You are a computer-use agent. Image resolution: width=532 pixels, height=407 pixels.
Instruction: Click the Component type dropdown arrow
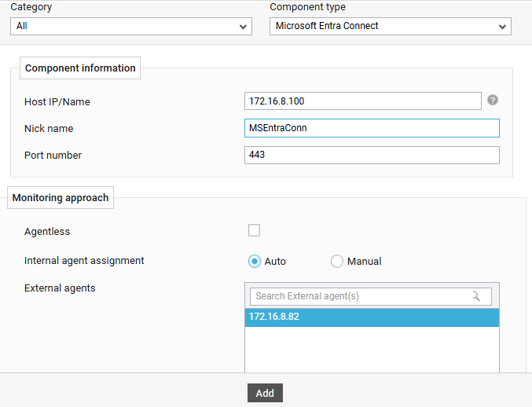click(502, 27)
